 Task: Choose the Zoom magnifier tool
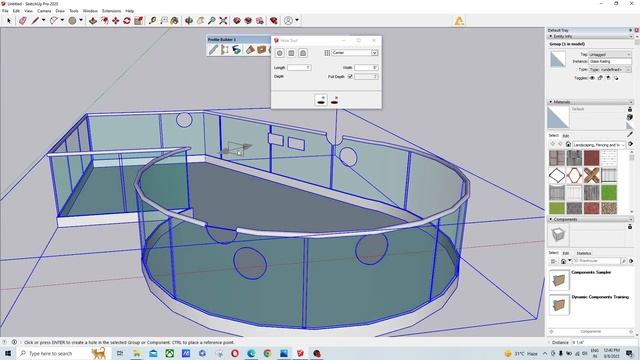point(211,20)
